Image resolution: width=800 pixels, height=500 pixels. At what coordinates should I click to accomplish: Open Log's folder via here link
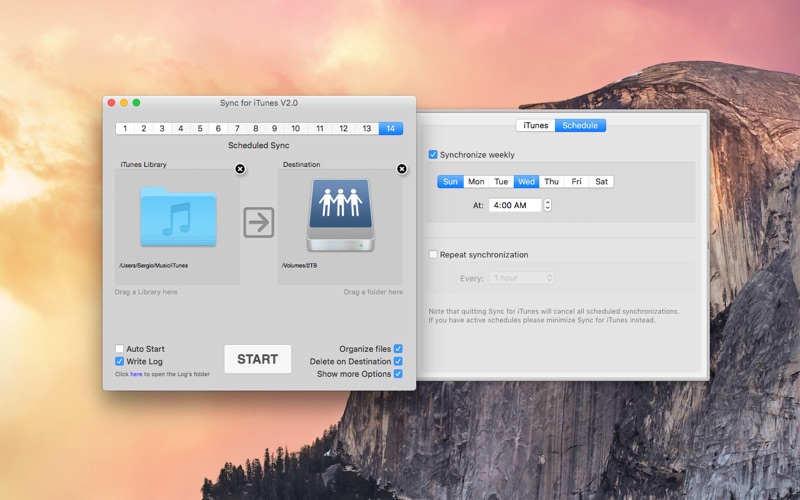coord(136,374)
